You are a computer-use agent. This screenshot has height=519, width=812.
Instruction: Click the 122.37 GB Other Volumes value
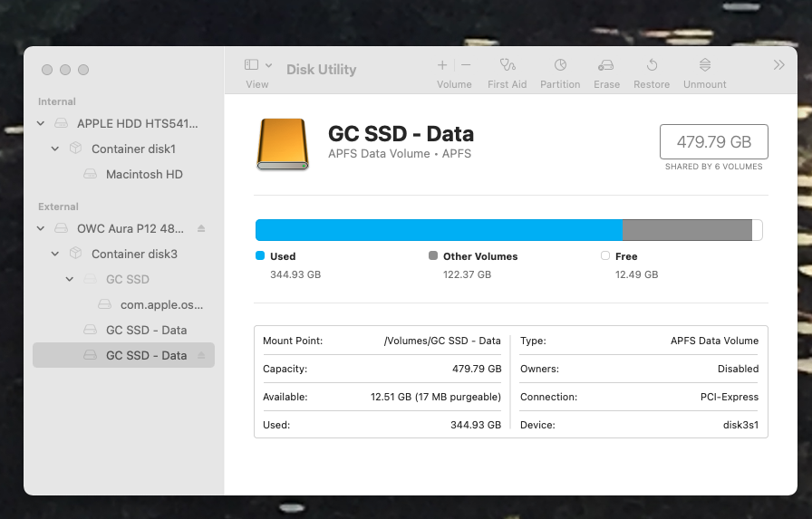467,274
